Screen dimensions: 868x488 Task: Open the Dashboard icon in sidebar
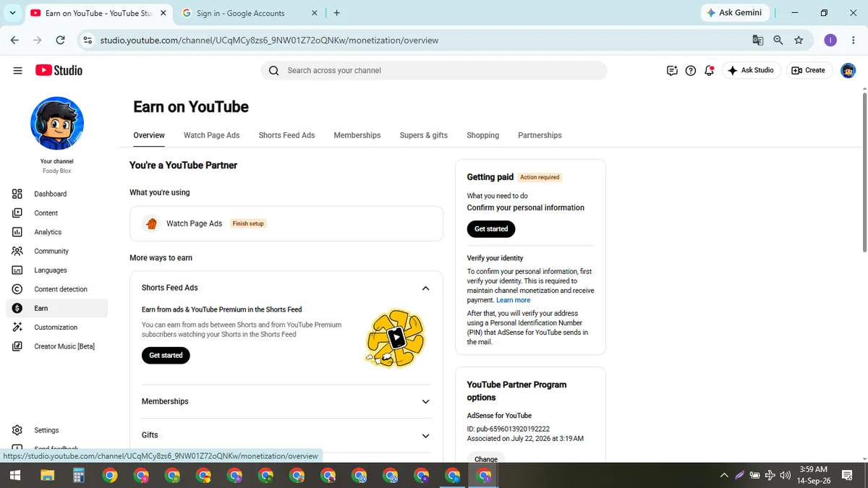tap(17, 194)
